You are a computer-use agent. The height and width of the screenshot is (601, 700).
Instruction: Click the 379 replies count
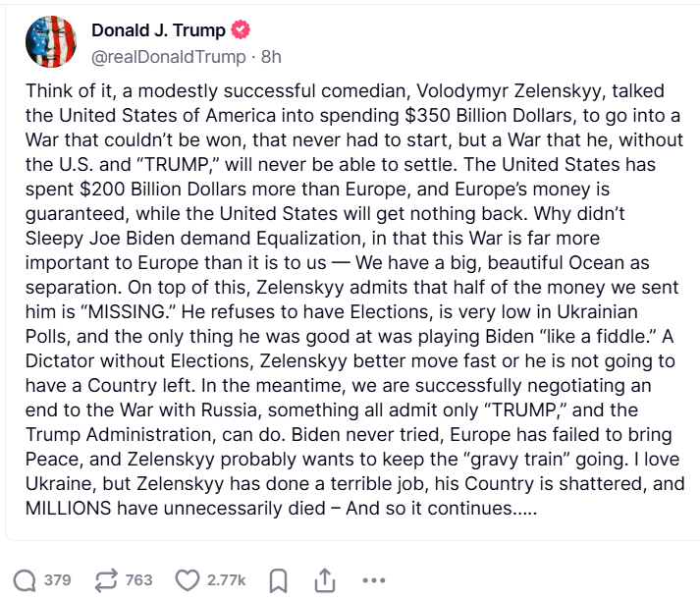[57, 580]
